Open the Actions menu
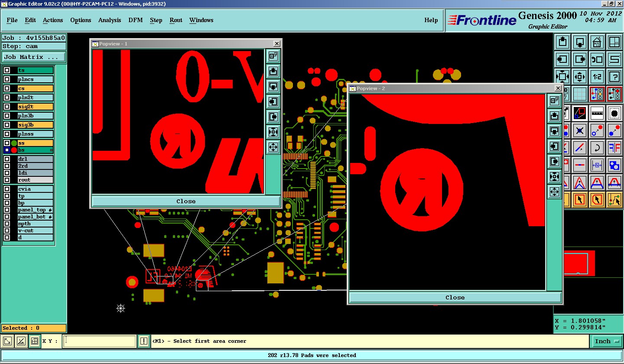 point(53,20)
